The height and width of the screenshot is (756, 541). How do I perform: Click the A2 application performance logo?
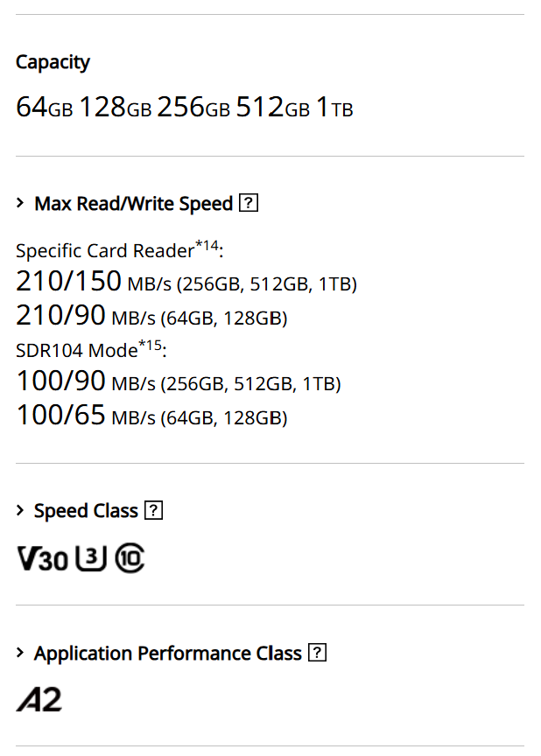click(39, 700)
